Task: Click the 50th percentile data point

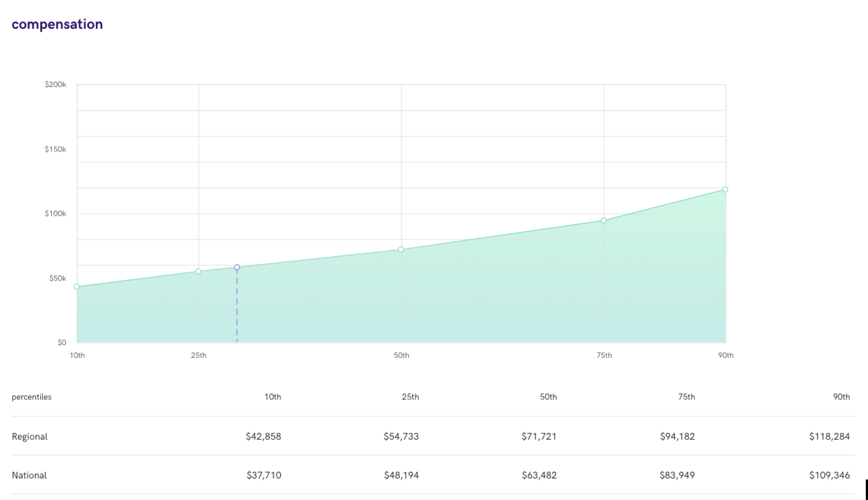Action: tap(401, 249)
